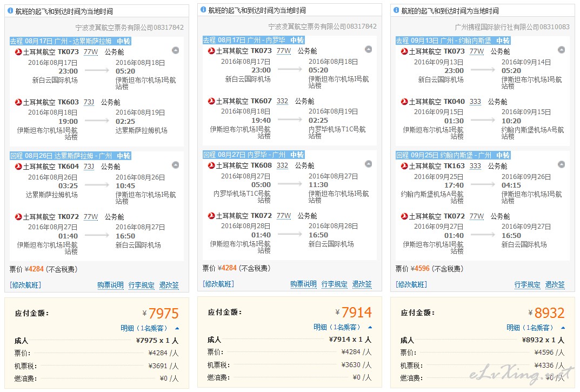Click the 中转 label on 去程 广州 - 约翰内斯堡
Screen dimensions: 580x392
pyautogui.click(x=503, y=41)
